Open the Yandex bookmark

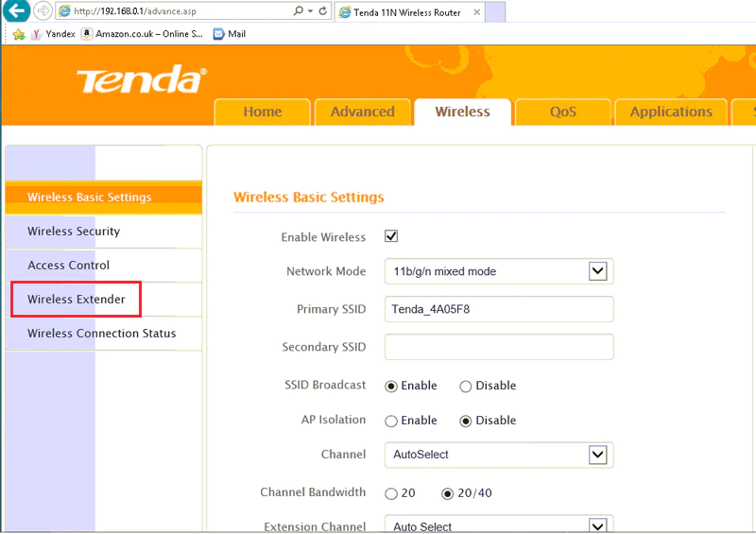tap(53, 34)
